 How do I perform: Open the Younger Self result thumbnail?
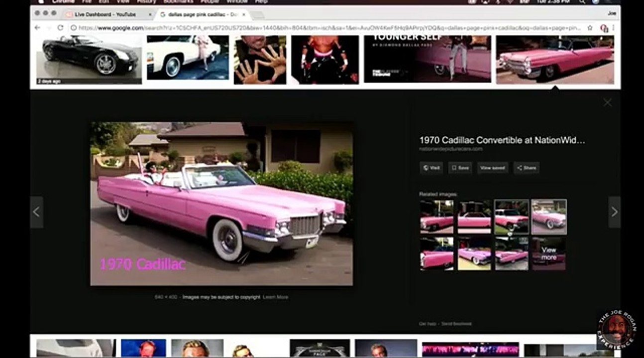428,59
